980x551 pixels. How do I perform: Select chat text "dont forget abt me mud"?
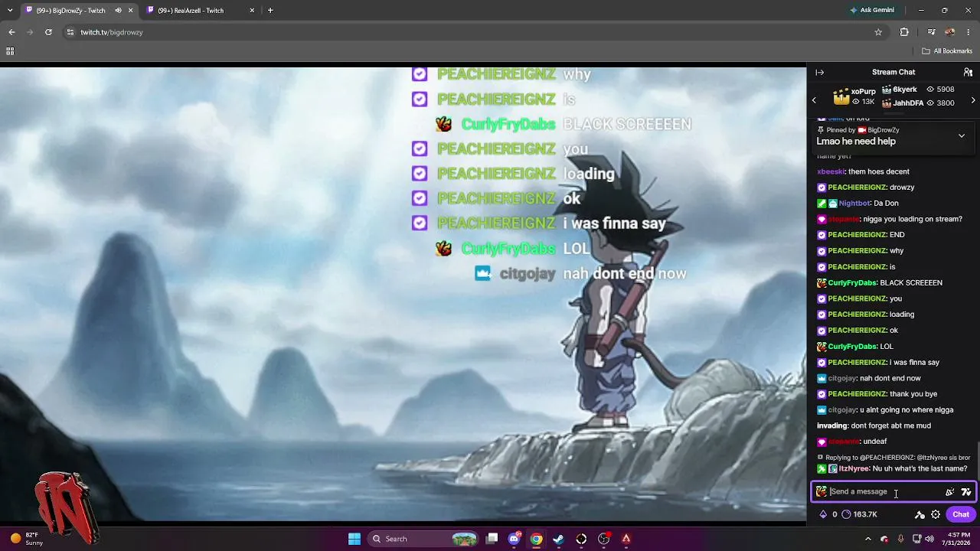891,425
